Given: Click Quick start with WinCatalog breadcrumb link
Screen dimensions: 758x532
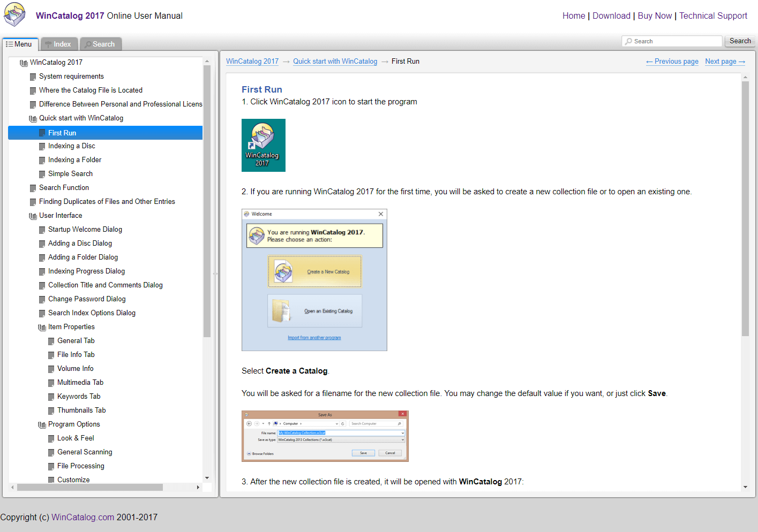Looking at the screenshot, I should coord(335,62).
